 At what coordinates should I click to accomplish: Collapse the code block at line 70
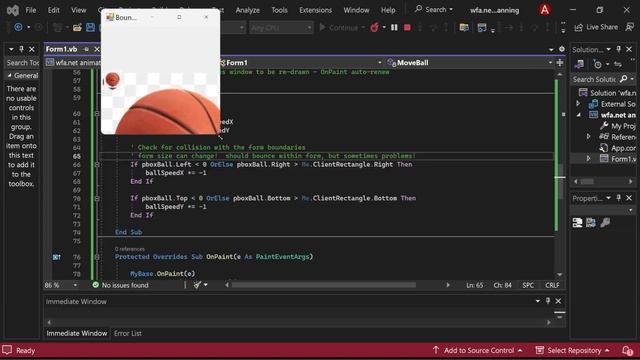pyautogui.click(x=97, y=198)
